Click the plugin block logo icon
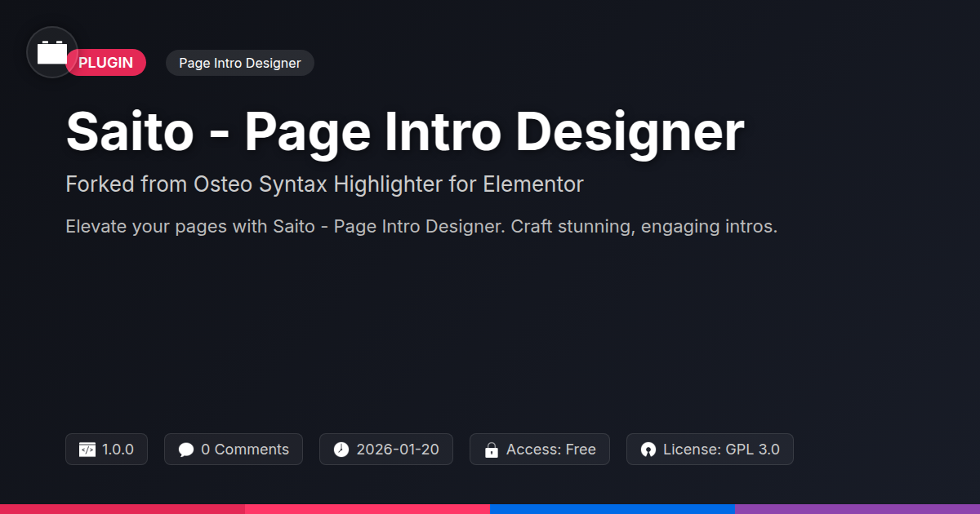The height and width of the screenshot is (514, 980). [x=52, y=52]
